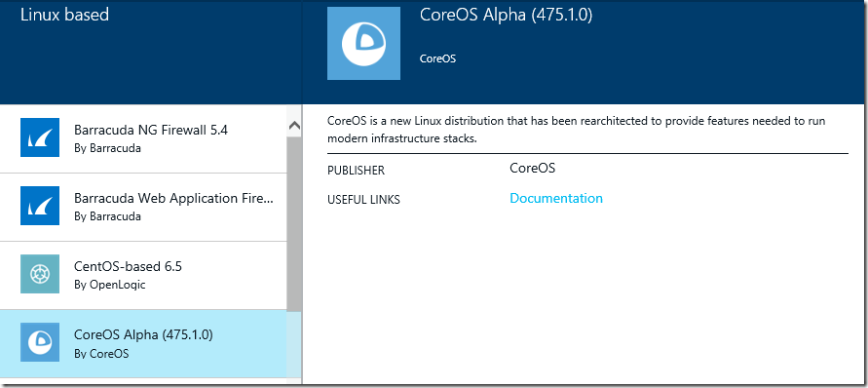
Task: Click 'By OpenLogic' publisher text
Action: 110,285
